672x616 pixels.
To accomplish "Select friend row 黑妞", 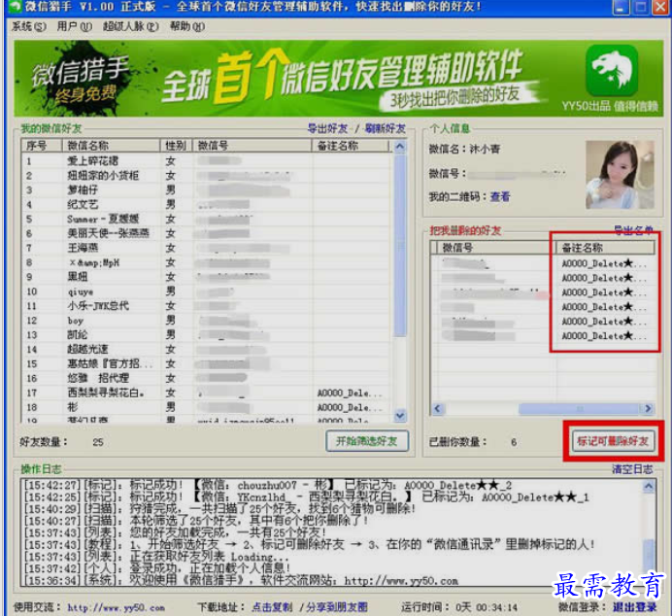I will click(206, 277).
